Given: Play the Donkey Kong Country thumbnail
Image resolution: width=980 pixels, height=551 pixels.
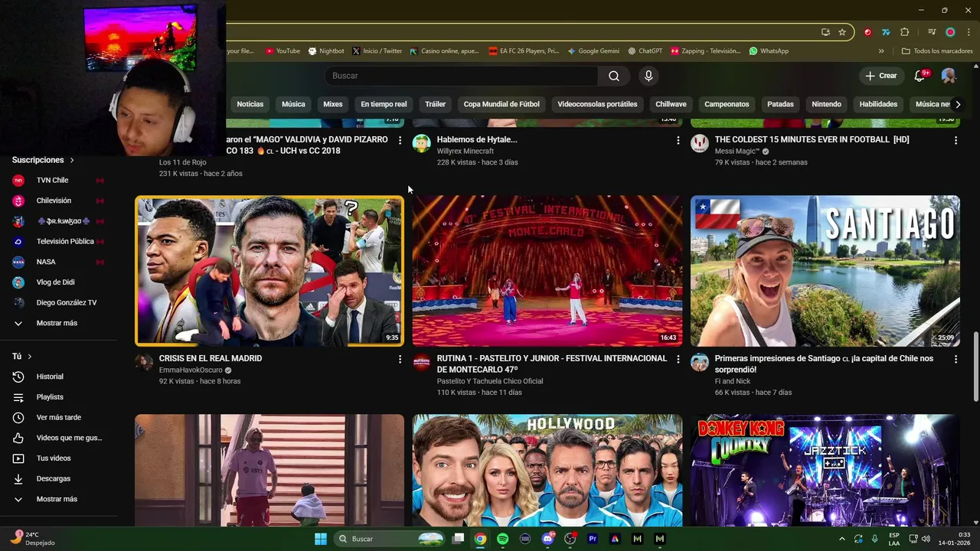Looking at the screenshot, I should [x=825, y=471].
